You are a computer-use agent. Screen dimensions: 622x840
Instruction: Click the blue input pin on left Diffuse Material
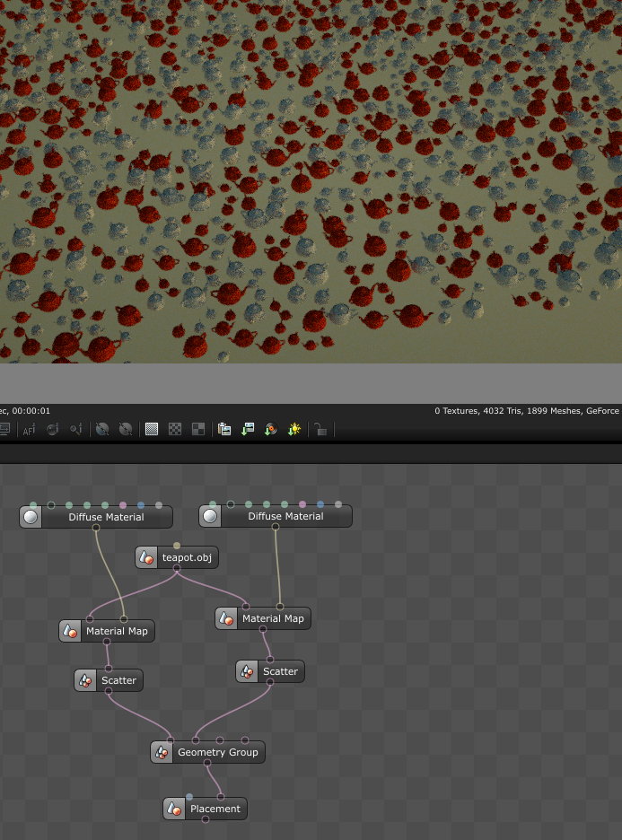click(141, 505)
